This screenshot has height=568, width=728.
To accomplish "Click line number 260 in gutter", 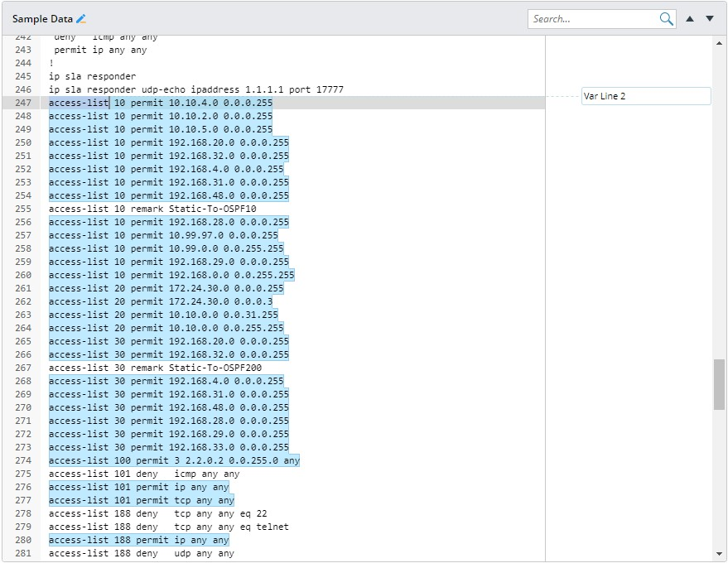I will tap(23, 275).
